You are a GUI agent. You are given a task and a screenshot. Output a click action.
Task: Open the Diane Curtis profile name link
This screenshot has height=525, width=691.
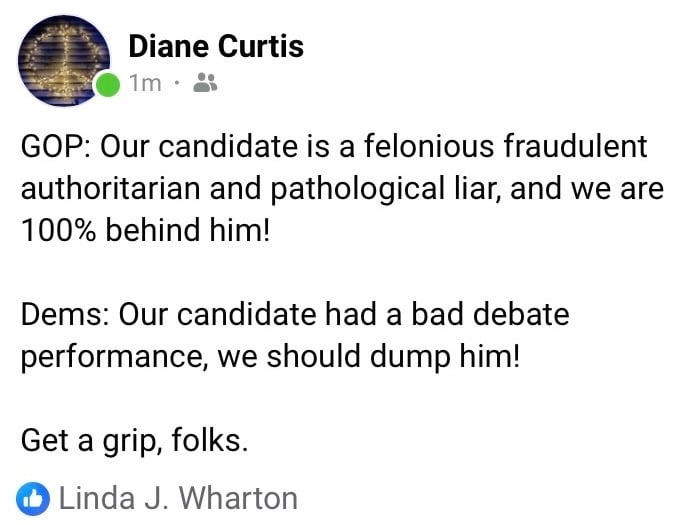[216, 46]
